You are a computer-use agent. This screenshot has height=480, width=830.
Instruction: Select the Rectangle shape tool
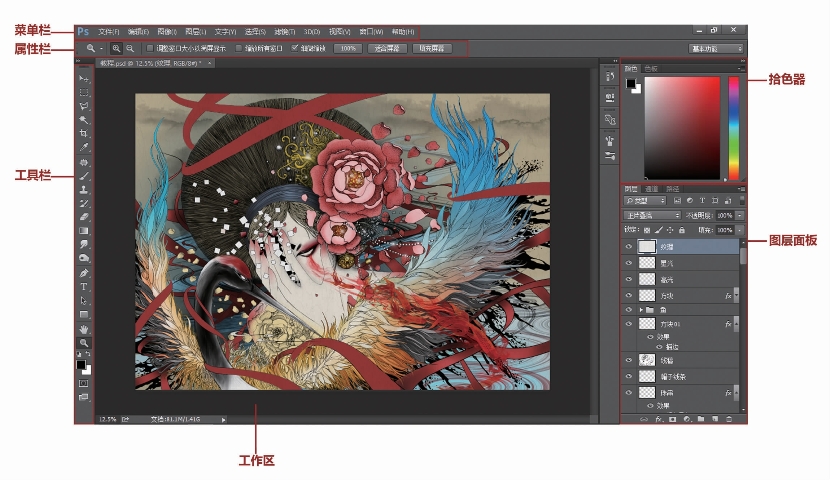84,314
